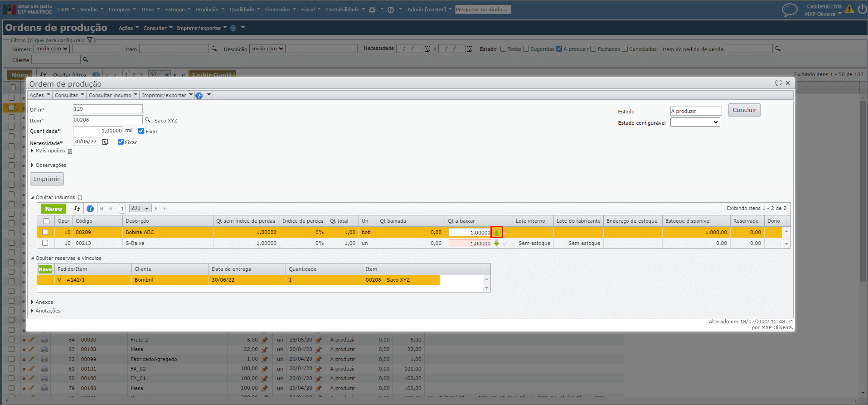
Task: Select checkbox for insumo 00209 row
Action: point(45,232)
